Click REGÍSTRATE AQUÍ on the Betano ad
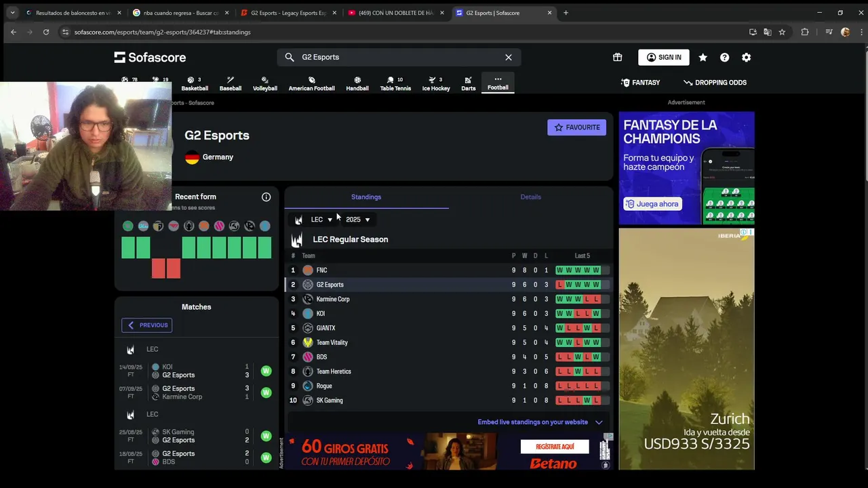The width and height of the screenshot is (868, 488). (555, 447)
